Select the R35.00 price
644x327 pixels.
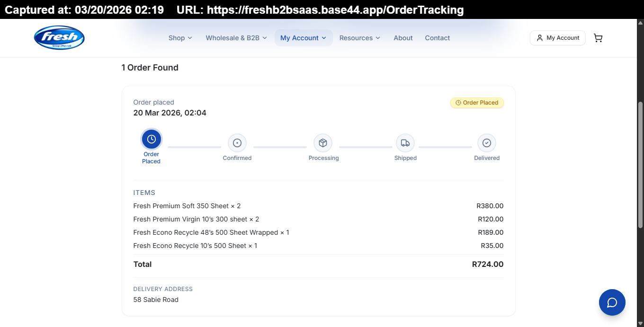coord(492,246)
